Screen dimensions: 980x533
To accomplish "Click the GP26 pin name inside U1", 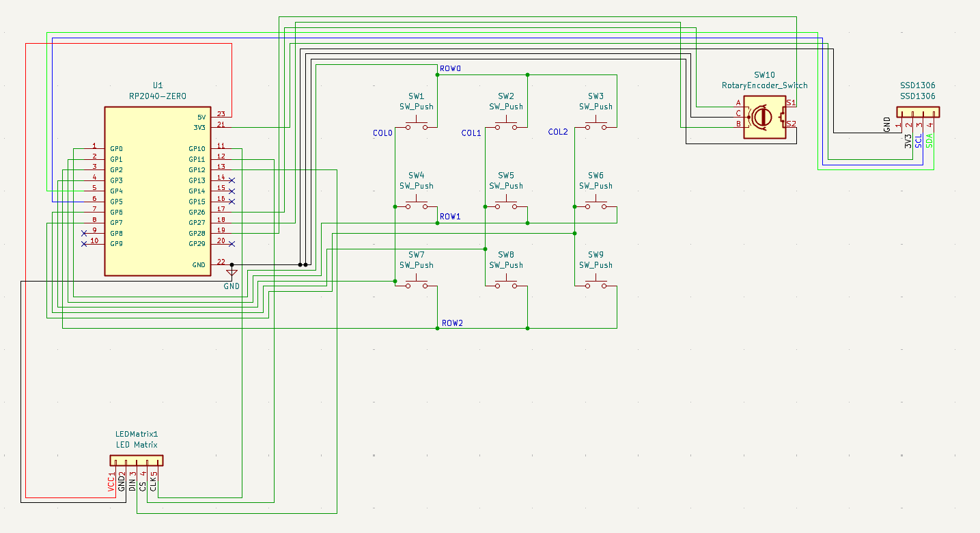I will (197, 213).
